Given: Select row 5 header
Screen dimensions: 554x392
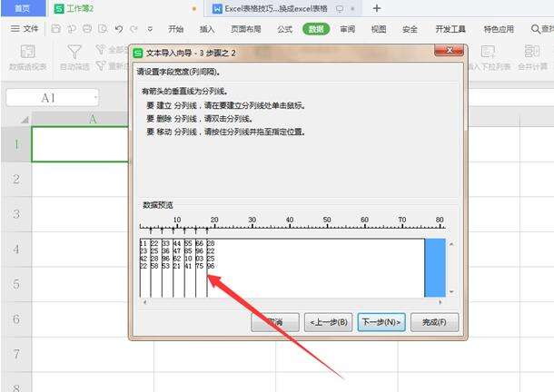Looking at the screenshot, I should point(16,284).
